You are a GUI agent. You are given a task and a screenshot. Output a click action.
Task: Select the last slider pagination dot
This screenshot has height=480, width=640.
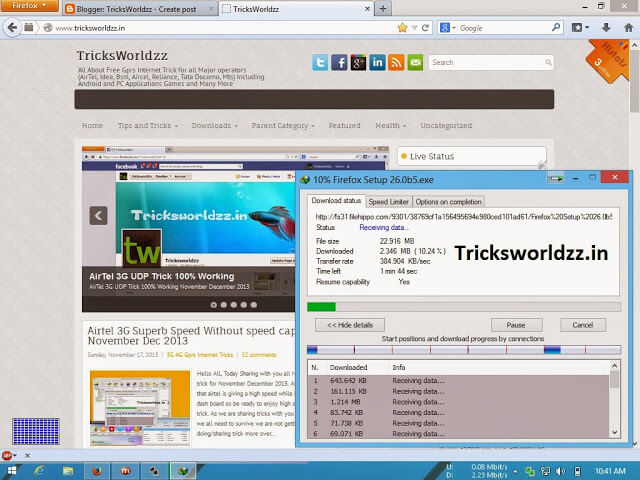253,304
